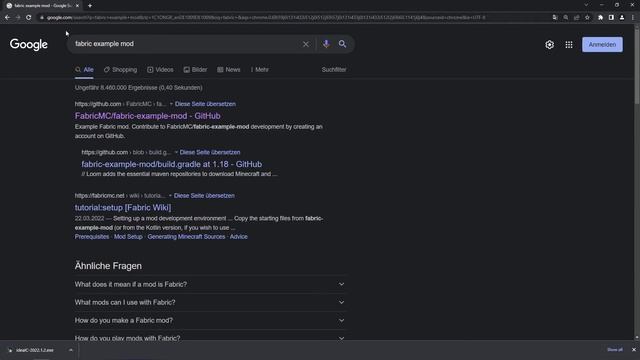Screen dimensions: 640x360
Task: Open the Advice sitelink
Action: [x=238, y=237]
